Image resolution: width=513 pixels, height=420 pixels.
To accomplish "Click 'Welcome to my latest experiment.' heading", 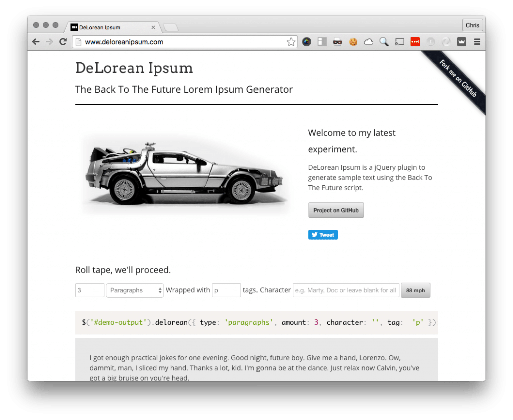I will click(352, 141).
